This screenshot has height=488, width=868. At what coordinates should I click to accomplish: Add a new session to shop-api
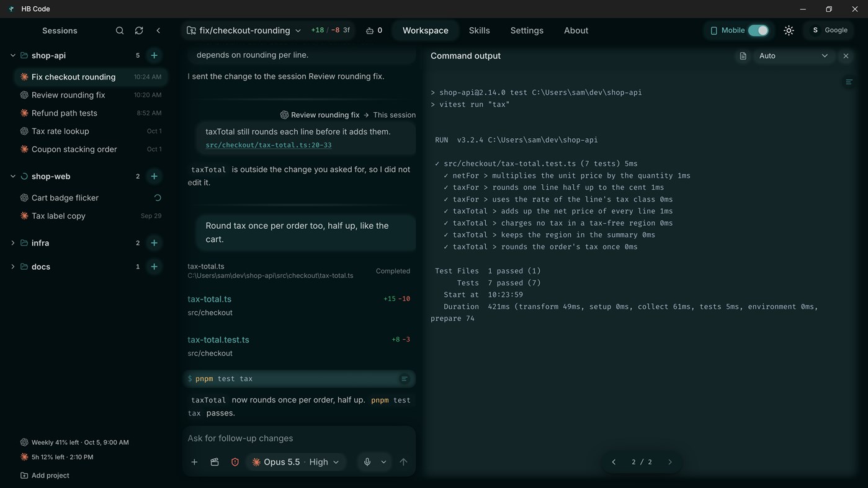(x=154, y=55)
